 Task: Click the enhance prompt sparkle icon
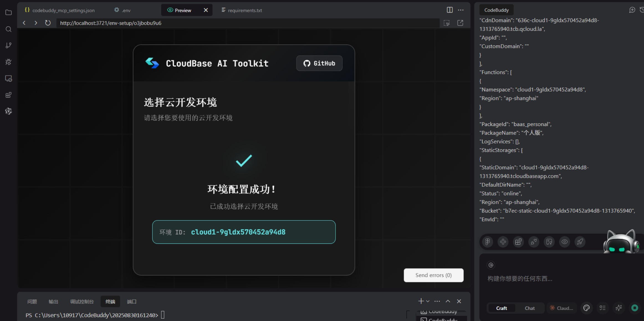619,308
